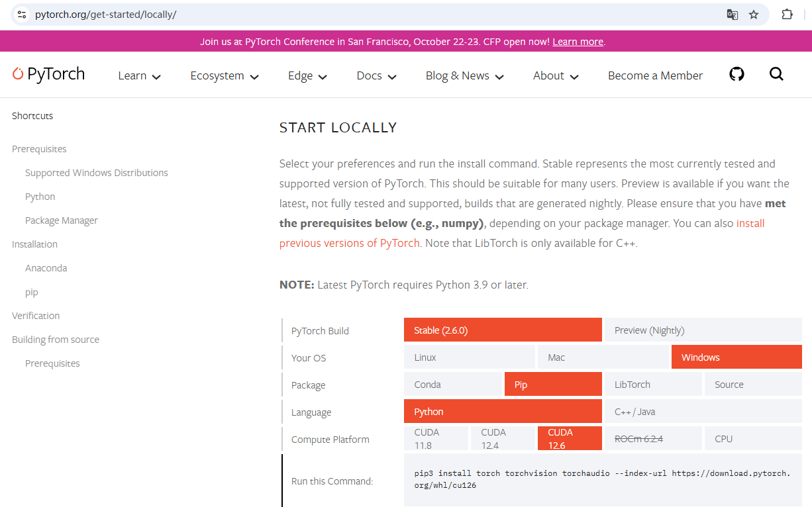Click the Package row label
This screenshot has height=515, width=812.
[308, 385]
